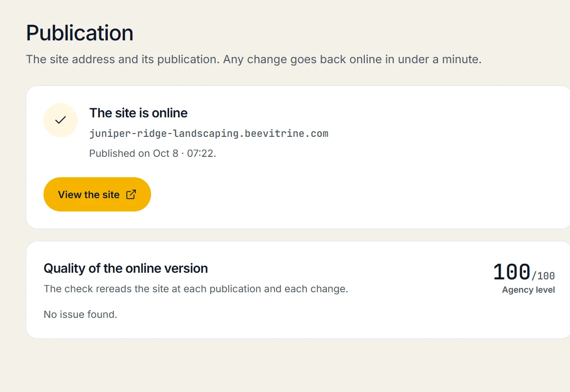The height and width of the screenshot is (392, 570).
Task: Click 'The site is online' title
Action: click(138, 113)
